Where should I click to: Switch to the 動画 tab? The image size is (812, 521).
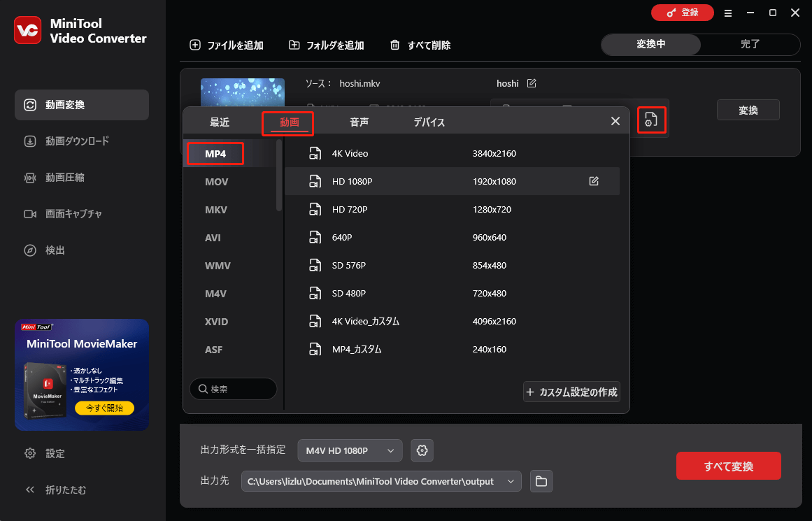[x=289, y=122]
